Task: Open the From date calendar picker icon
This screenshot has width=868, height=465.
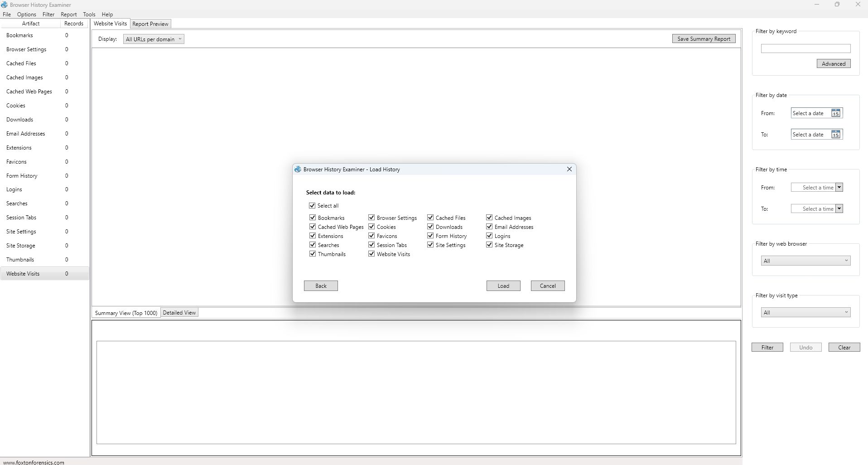Action: 835,113
